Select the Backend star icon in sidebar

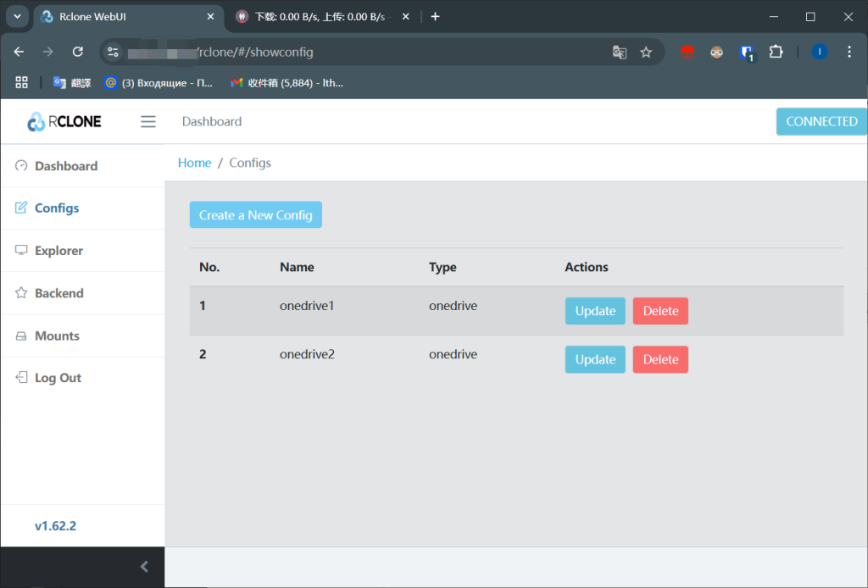pos(19,292)
